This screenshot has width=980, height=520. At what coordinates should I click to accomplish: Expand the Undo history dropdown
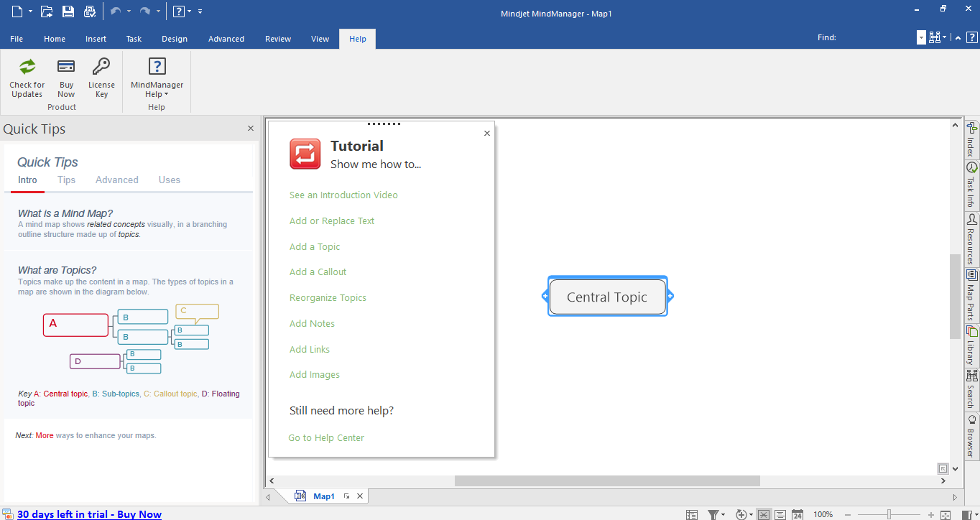129,11
